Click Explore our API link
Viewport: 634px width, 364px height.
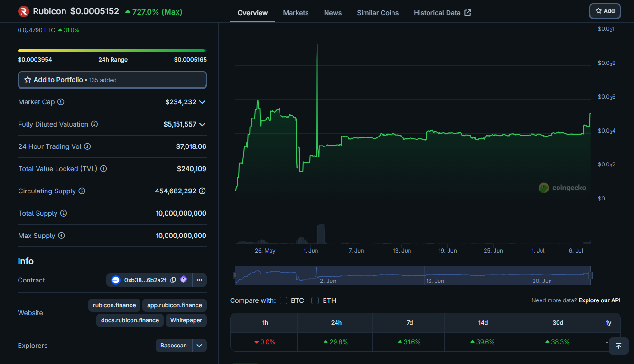599,300
